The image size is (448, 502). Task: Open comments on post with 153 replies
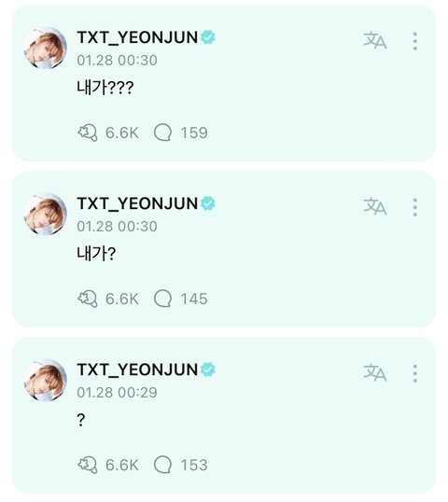163,465
